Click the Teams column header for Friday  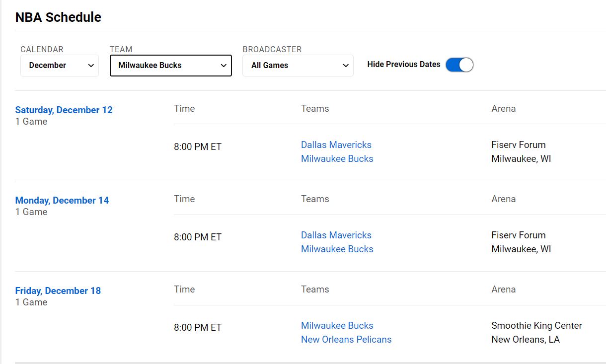point(315,290)
